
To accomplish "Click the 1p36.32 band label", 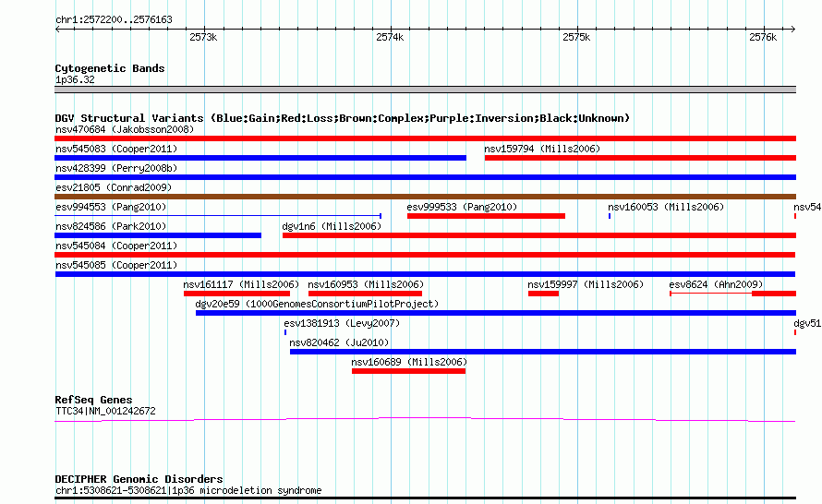I will (x=75, y=79).
